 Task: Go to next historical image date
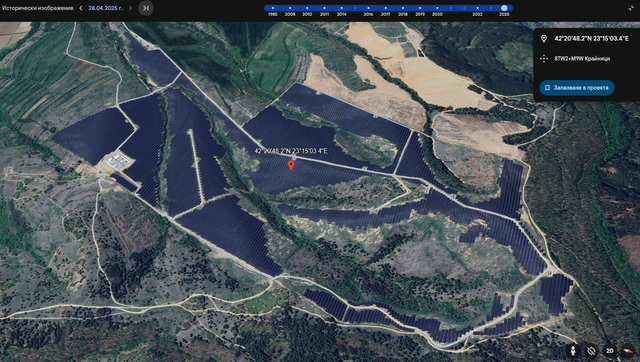130,8
